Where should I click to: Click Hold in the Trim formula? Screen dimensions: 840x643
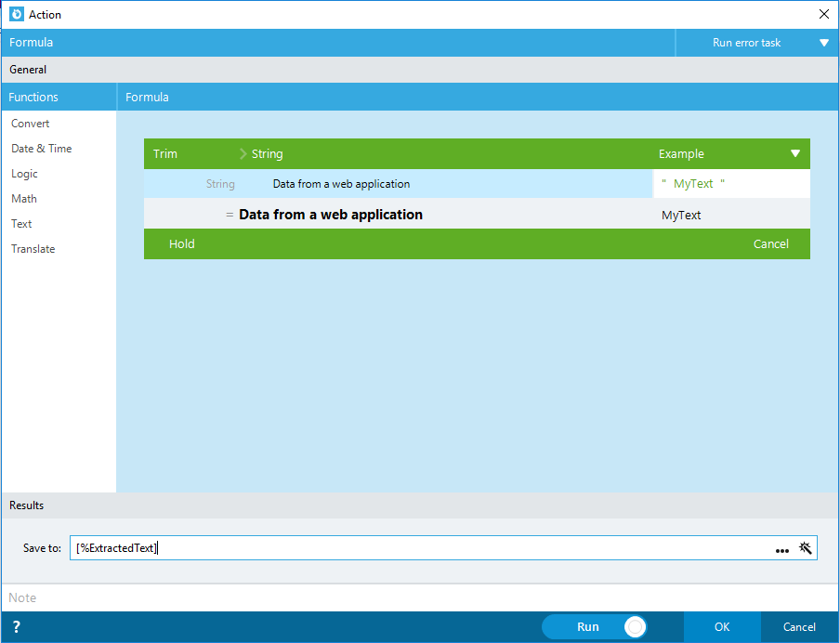(181, 243)
